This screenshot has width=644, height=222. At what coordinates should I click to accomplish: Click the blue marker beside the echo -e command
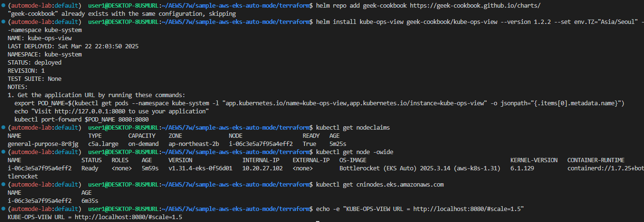click(3, 209)
